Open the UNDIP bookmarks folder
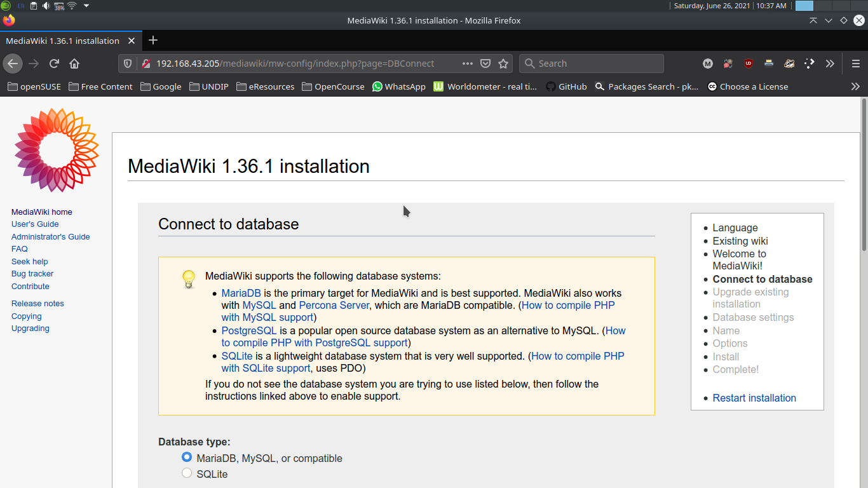Image resolution: width=868 pixels, height=488 pixels. click(208, 86)
